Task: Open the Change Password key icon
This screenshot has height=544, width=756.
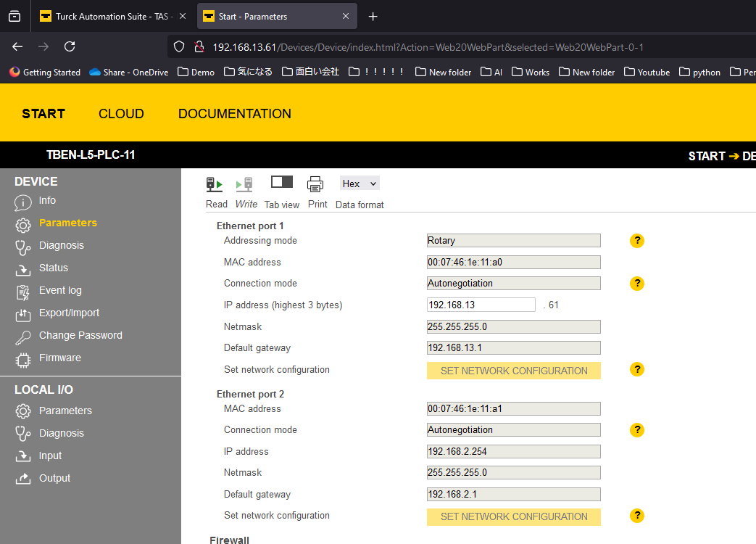Action: (x=22, y=337)
